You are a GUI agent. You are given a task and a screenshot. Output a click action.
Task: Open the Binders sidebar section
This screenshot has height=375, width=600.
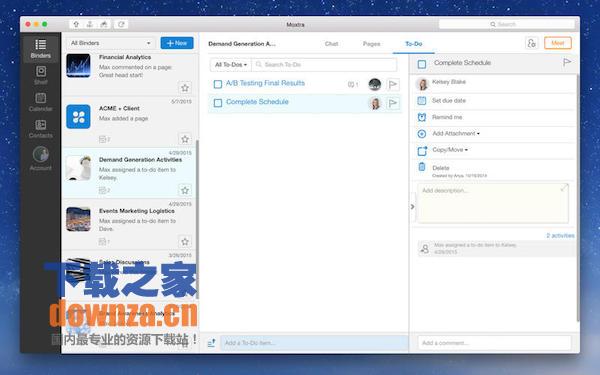(41, 49)
